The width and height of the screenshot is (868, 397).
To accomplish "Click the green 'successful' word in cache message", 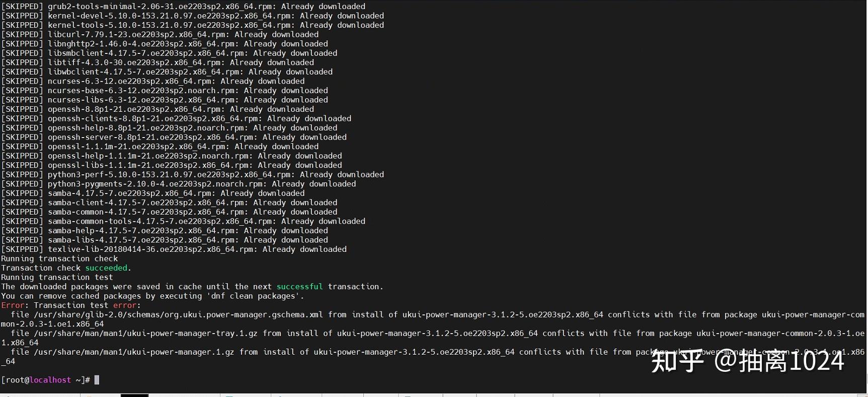I will (x=299, y=287).
